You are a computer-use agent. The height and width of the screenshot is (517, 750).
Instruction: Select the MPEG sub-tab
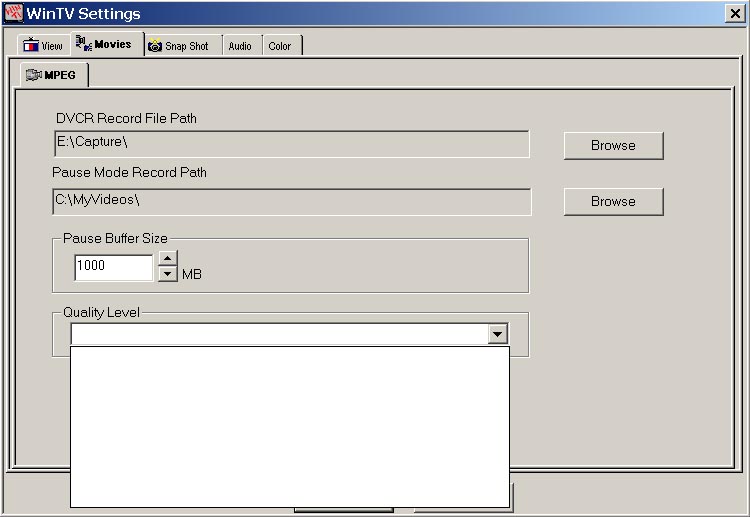pos(54,75)
